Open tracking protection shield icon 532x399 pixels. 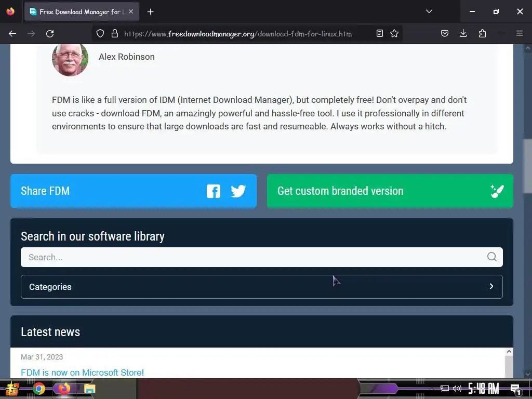(x=100, y=34)
